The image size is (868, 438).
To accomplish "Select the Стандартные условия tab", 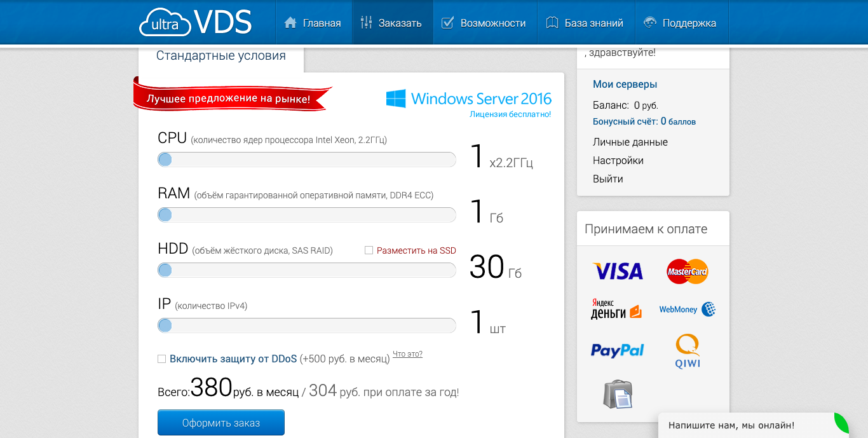I will coord(221,56).
